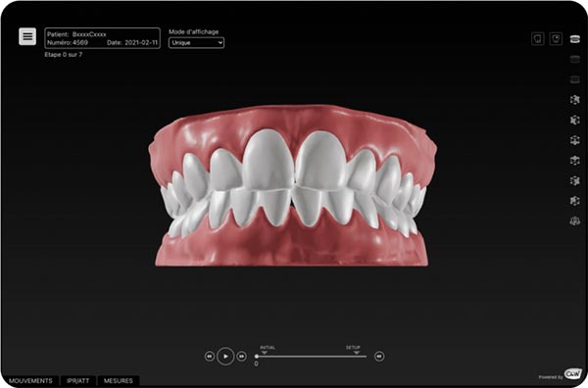Select the first view-cube icon below the jaw icons
The width and height of the screenshot is (588, 388).
[x=574, y=100]
